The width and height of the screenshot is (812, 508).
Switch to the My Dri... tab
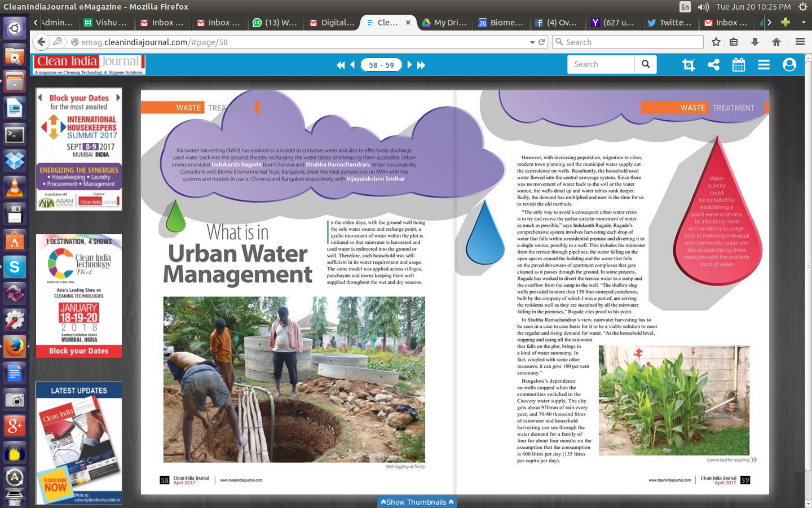coord(444,23)
